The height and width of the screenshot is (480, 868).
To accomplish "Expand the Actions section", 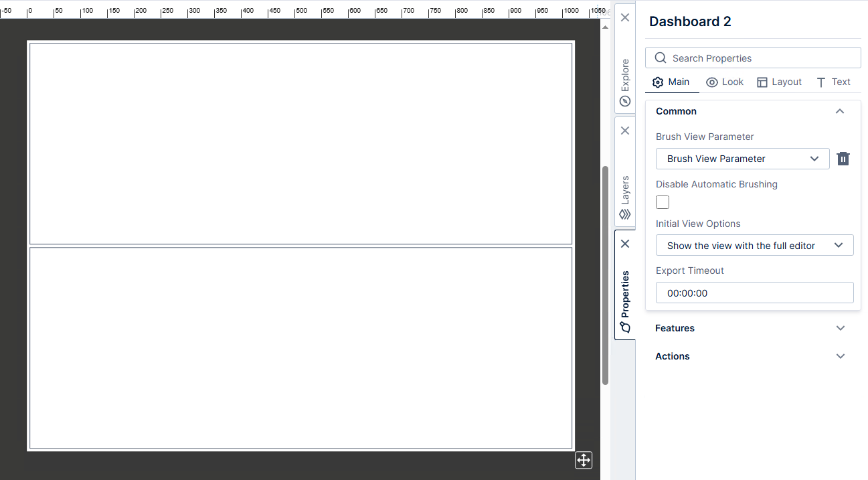I will (753, 356).
